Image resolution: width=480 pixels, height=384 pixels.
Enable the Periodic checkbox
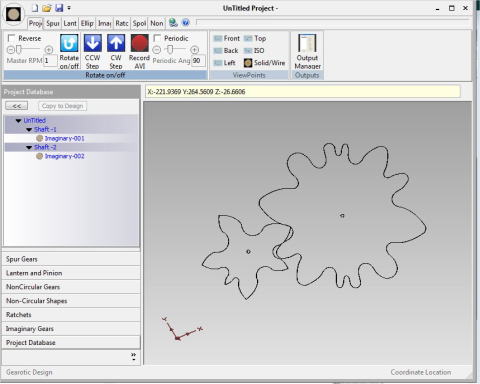point(157,38)
